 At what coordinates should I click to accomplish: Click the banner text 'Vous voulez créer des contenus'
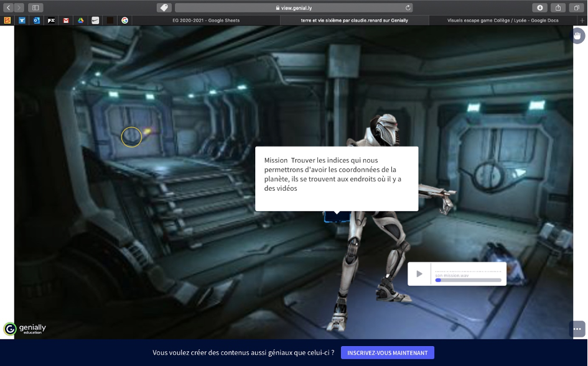pos(243,352)
